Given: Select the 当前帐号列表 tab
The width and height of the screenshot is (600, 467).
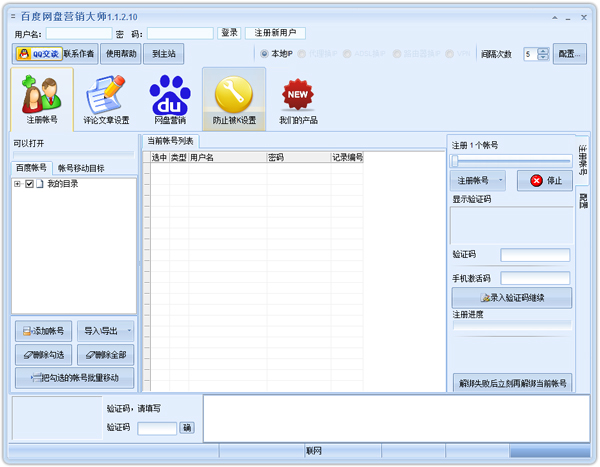Looking at the screenshot, I should point(170,141).
